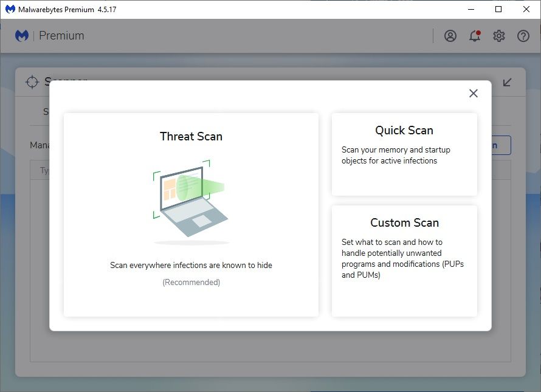The image size is (541, 392).
Task: Close the scan type dialog
Action: [474, 93]
